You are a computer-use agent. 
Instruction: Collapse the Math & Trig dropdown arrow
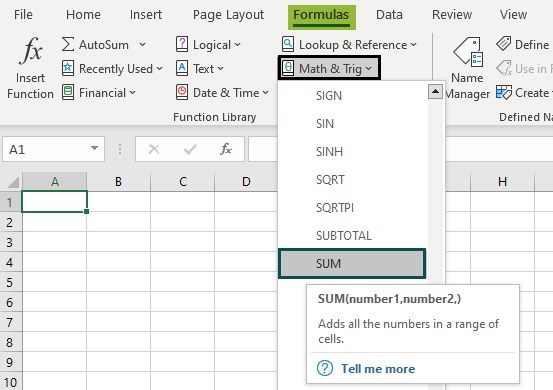coord(368,68)
